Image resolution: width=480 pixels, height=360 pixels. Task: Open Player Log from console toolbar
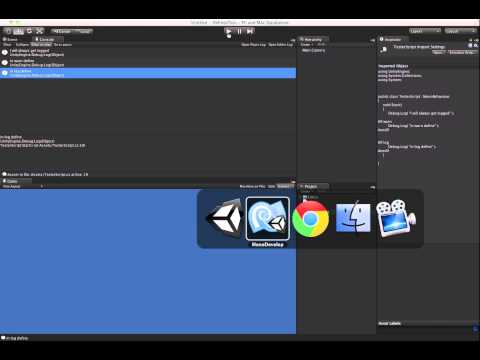coord(254,44)
